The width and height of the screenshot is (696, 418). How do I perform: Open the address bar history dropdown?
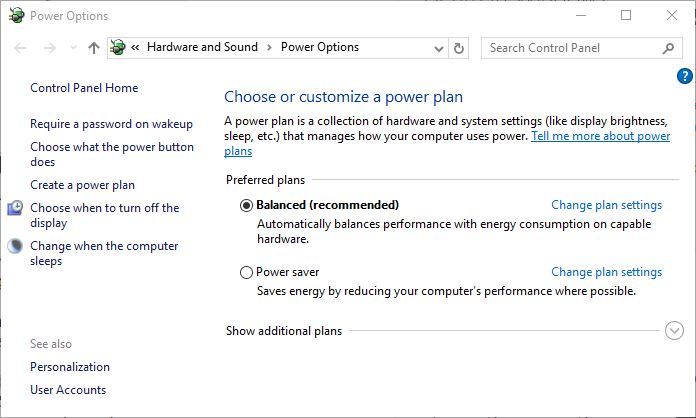click(x=439, y=48)
